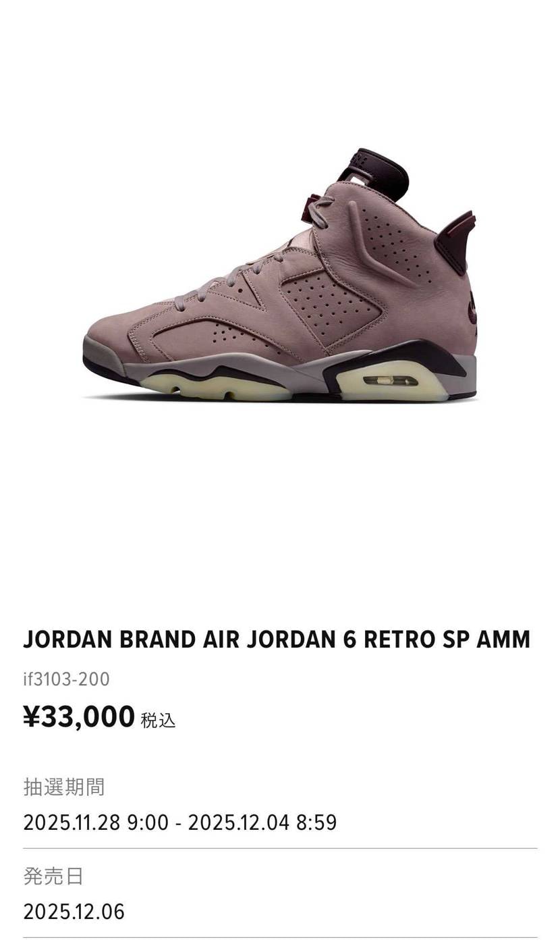Open the Air Jordan 6 product image
560x942 pixels.
point(280,275)
